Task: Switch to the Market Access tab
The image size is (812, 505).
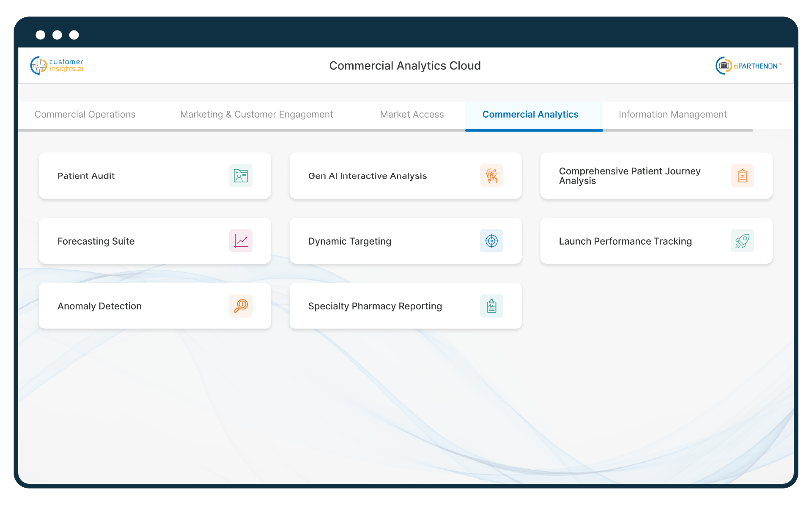Action: tap(412, 114)
